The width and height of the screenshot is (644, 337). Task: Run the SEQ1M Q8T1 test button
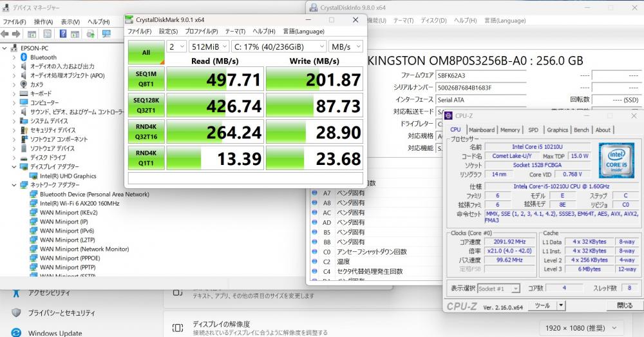tap(146, 79)
